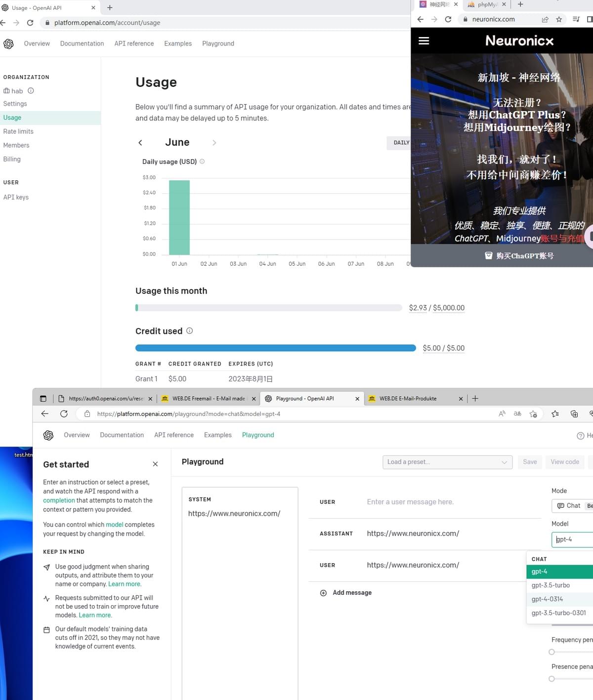Open new tab next to Usage tab
This screenshot has width=593, height=700.
110,7
